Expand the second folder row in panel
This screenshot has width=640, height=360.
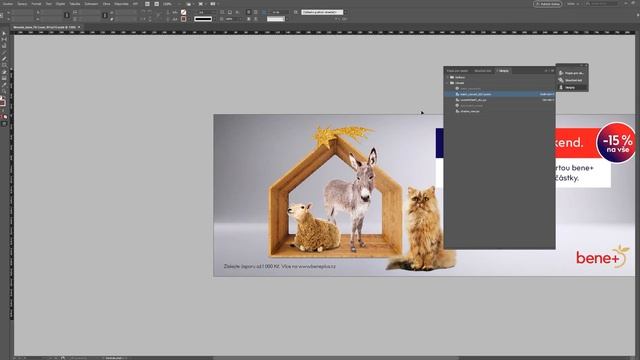(448, 83)
